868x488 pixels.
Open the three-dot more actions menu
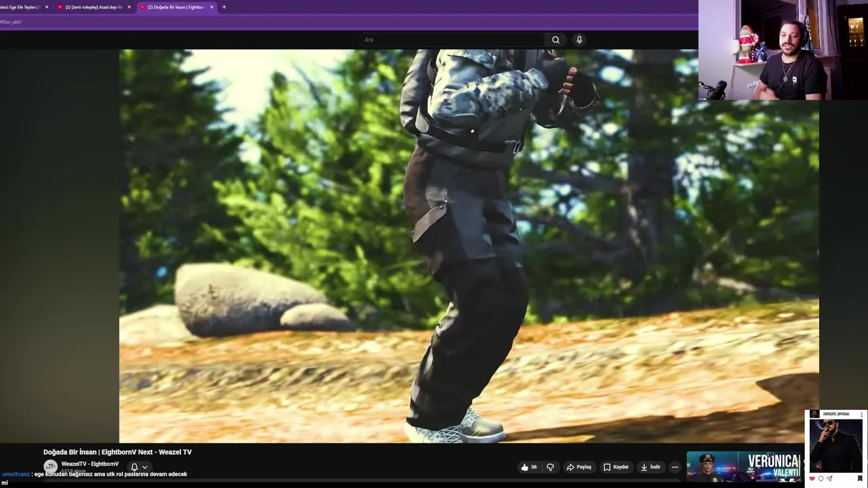pos(675,467)
